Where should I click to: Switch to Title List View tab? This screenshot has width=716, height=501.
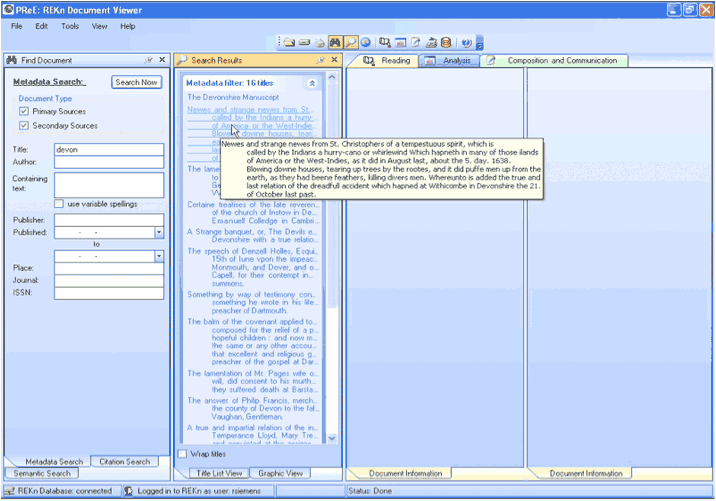tap(219, 474)
